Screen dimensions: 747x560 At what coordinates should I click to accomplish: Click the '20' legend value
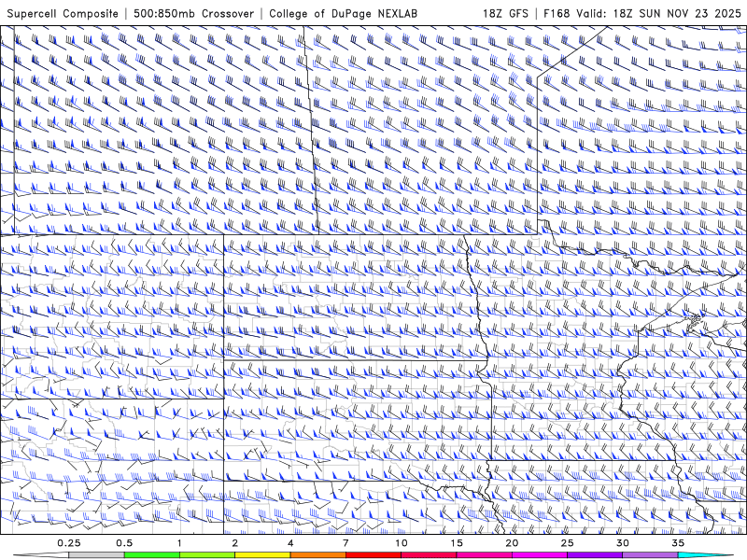(512, 543)
